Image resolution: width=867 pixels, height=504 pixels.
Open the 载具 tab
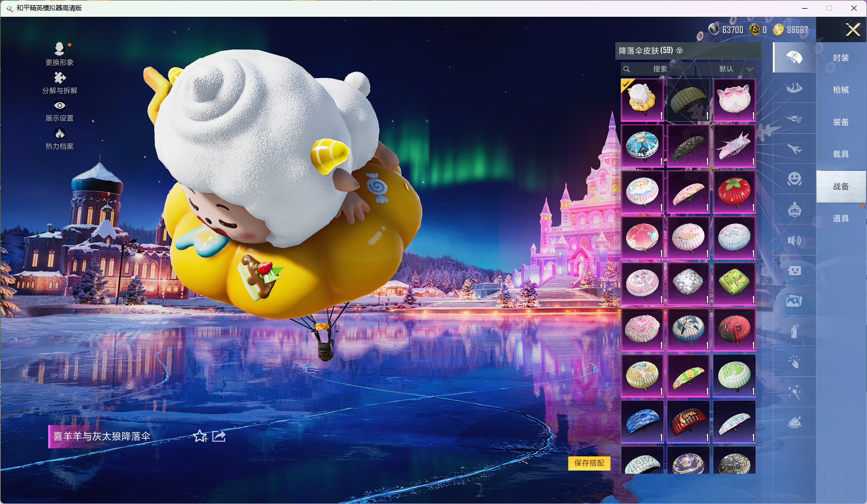tap(840, 154)
